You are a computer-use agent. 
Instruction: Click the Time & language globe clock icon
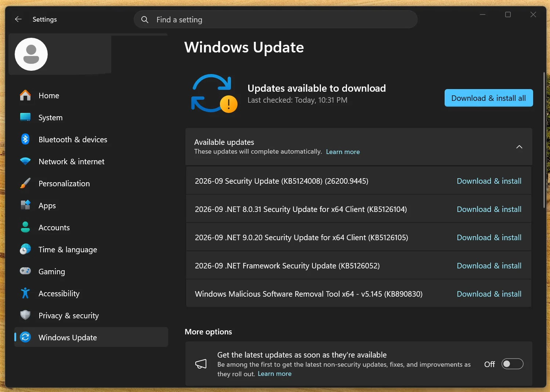[x=25, y=249]
